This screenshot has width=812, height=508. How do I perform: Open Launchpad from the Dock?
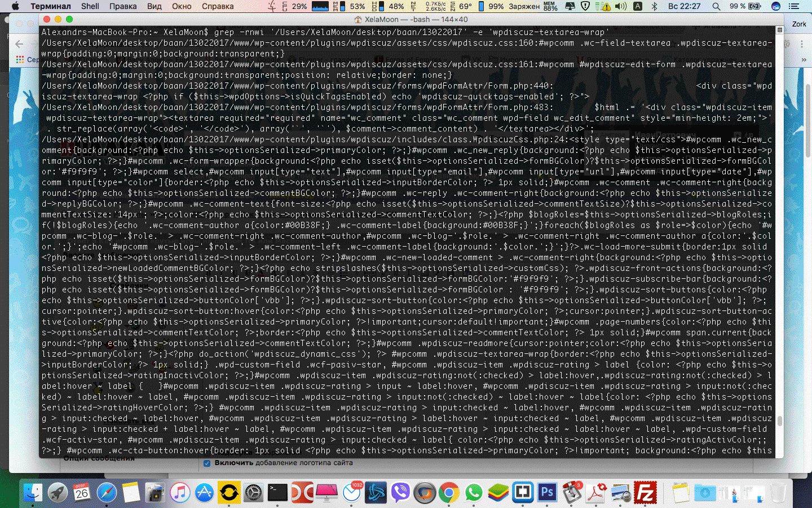coord(58,493)
